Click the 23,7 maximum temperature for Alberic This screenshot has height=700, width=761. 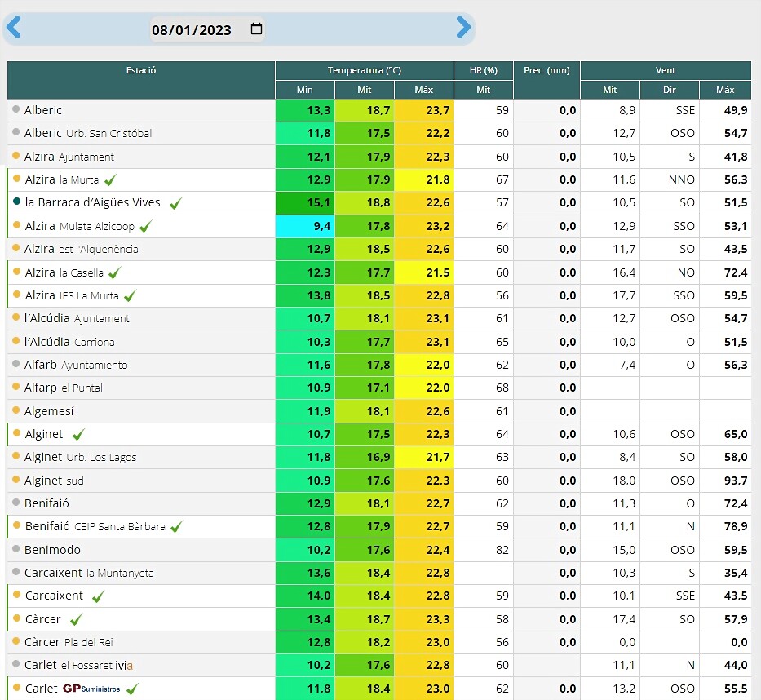pyautogui.click(x=423, y=110)
